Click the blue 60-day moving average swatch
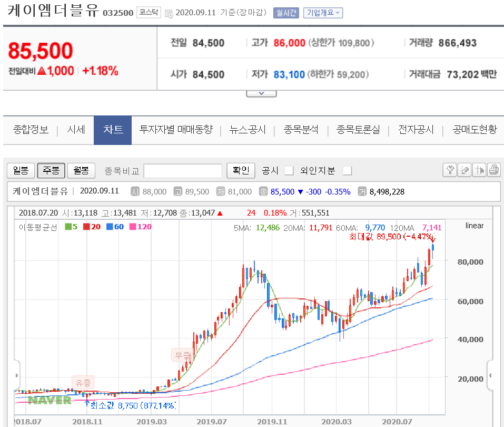 click(110, 227)
